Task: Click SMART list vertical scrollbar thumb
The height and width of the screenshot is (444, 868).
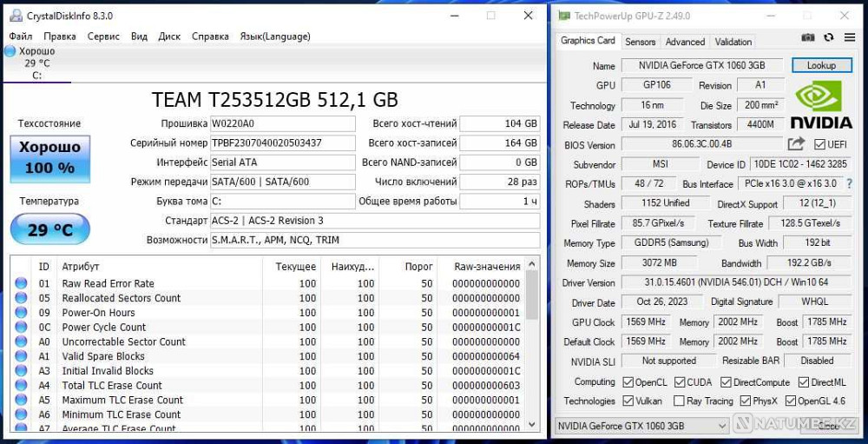Action: coord(532,295)
